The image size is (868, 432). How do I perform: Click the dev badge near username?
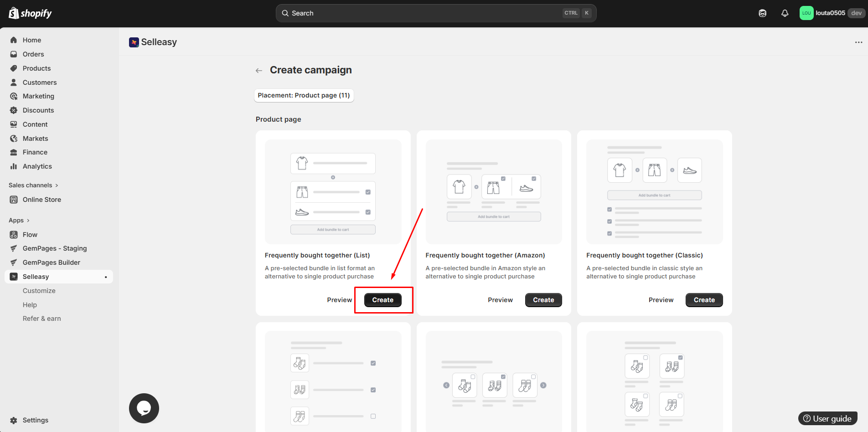point(856,13)
